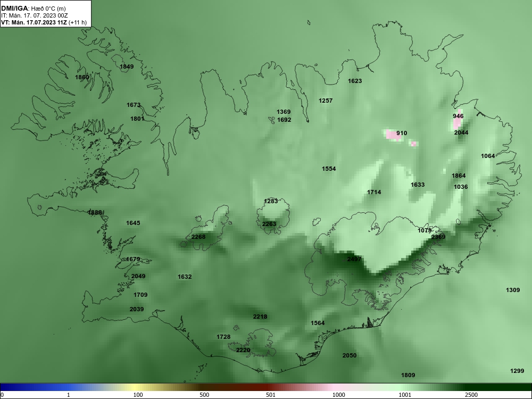
Task: Click the 1257 height label
Action: coord(326,101)
